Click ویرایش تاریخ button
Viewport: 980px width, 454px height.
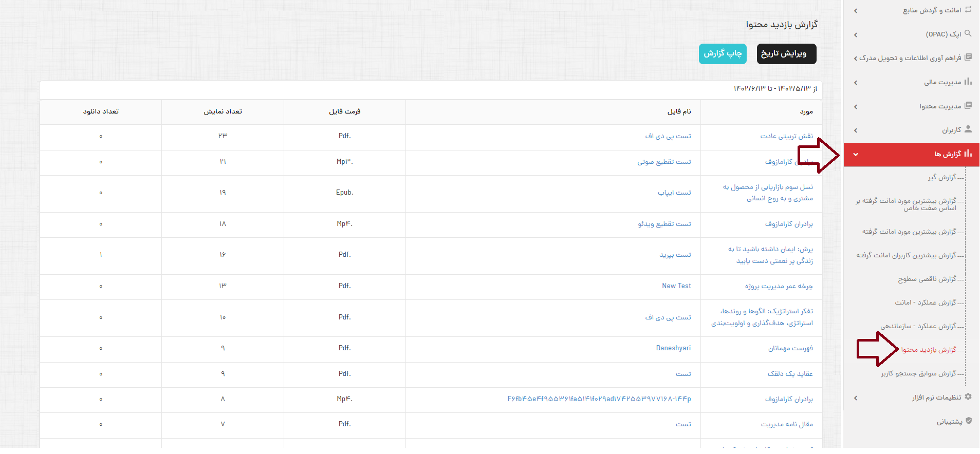click(786, 54)
